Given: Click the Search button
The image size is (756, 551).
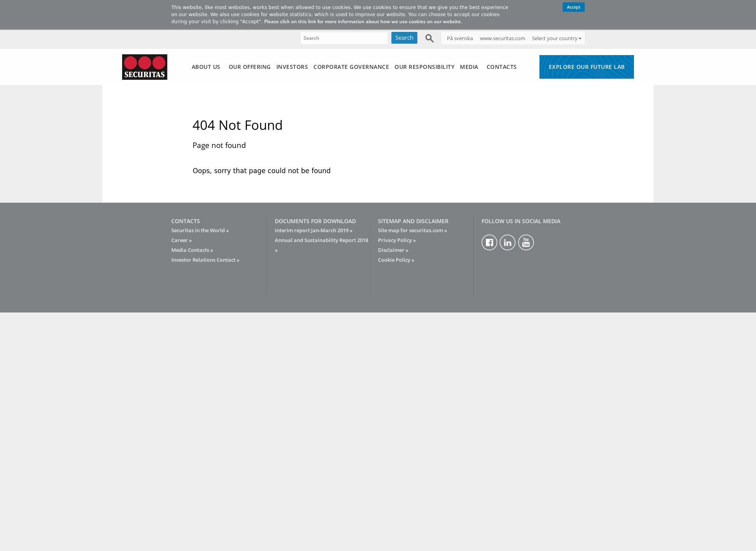Looking at the screenshot, I should [404, 37].
